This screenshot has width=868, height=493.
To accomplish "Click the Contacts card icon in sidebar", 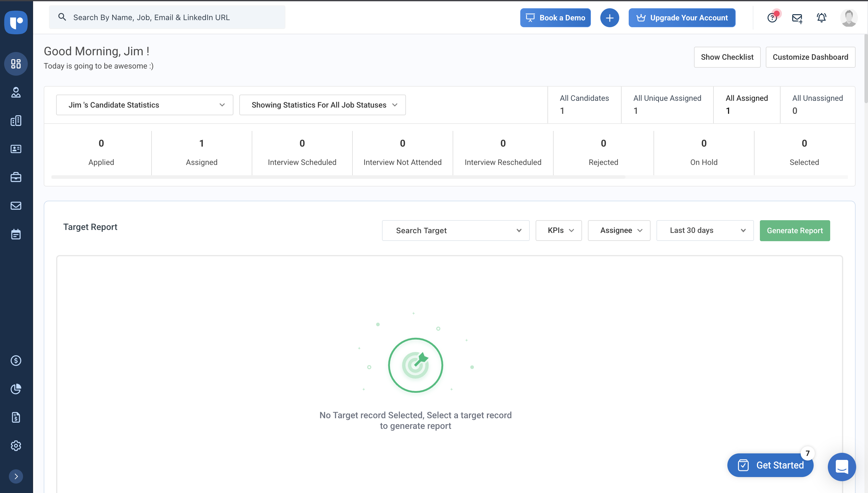I will [x=16, y=149].
